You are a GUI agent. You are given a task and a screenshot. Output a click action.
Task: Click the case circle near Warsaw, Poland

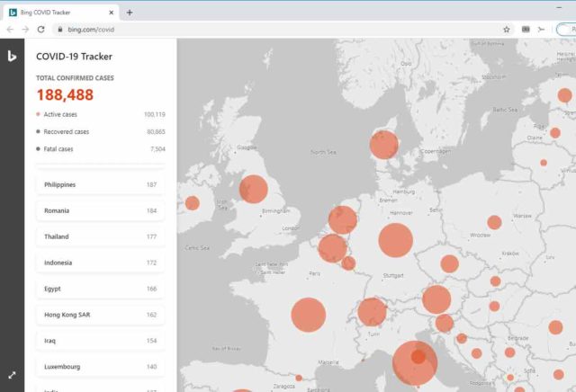pos(494,222)
